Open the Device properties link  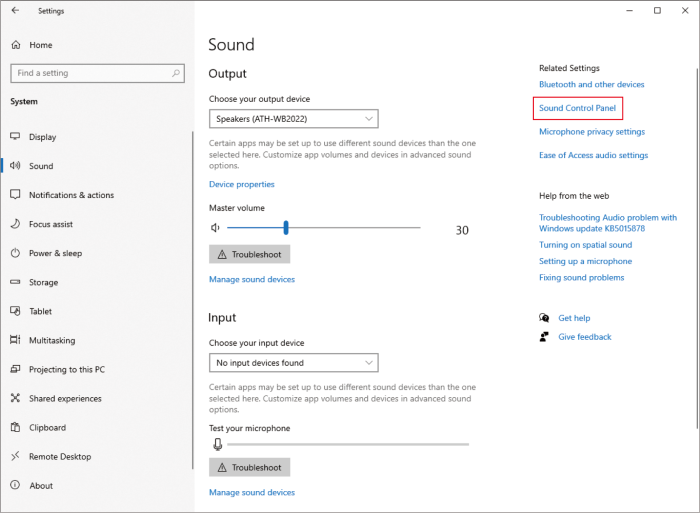click(x=242, y=184)
